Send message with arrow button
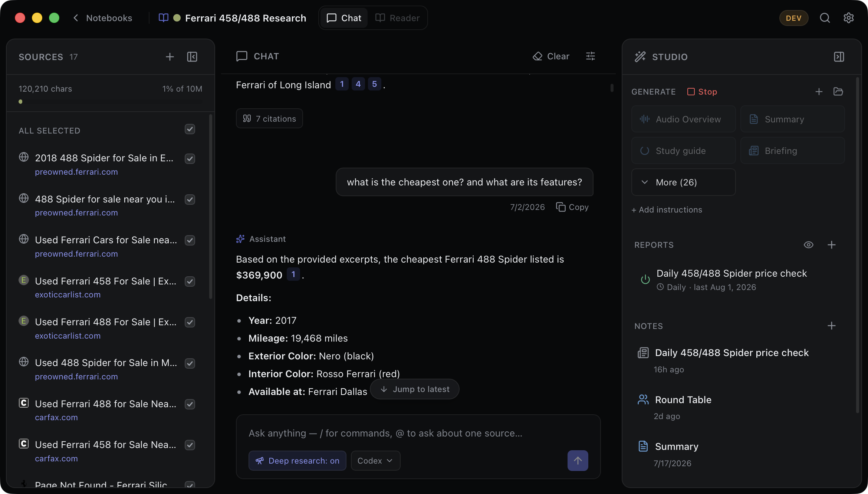The image size is (868, 494). 578,461
